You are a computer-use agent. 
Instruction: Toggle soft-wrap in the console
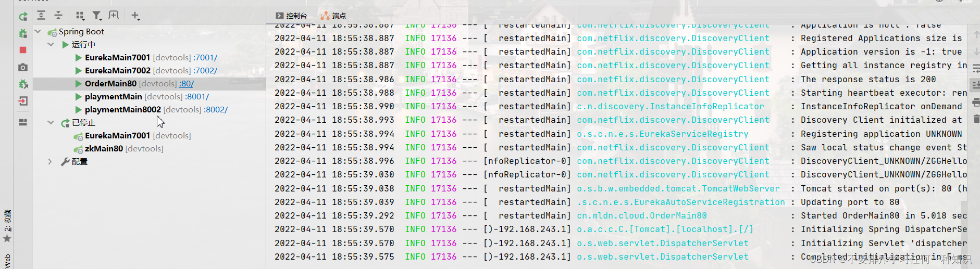[975, 68]
